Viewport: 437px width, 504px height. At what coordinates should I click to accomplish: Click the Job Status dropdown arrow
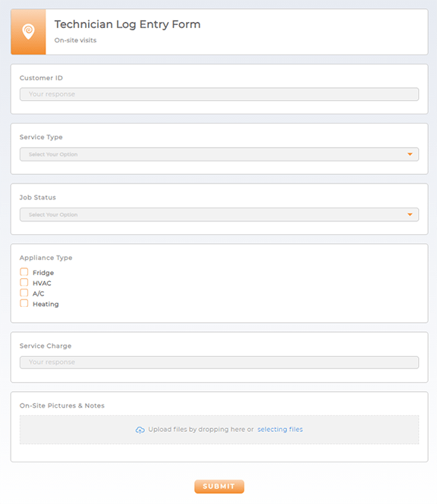(410, 214)
